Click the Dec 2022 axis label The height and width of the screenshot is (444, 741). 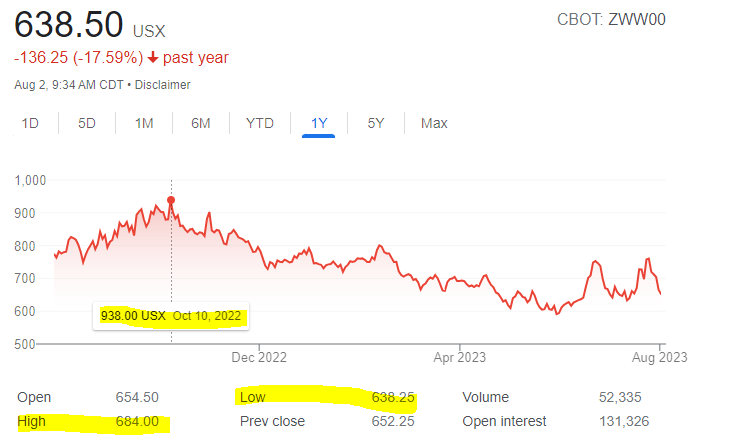[x=259, y=357]
